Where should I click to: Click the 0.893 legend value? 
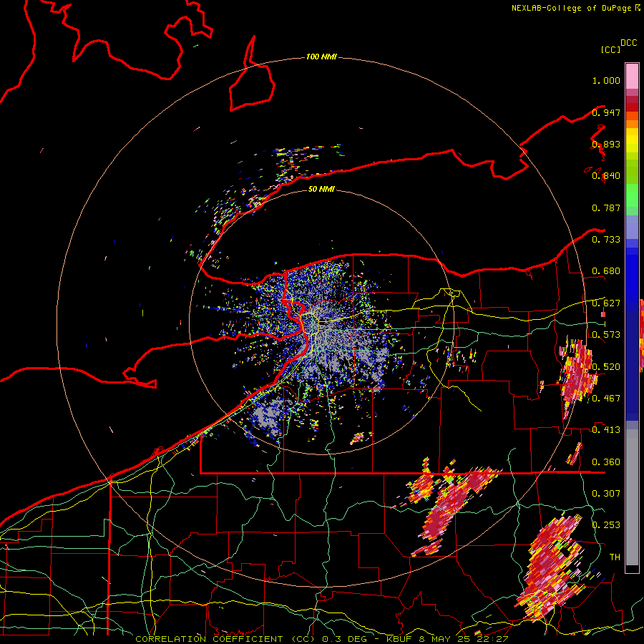coord(606,144)
